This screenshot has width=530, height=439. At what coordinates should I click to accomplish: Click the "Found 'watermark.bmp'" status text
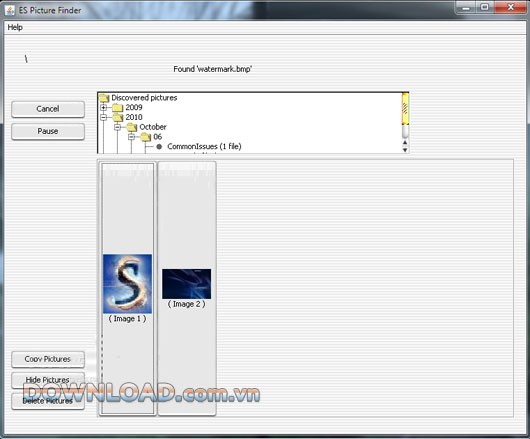click(213, 69)
